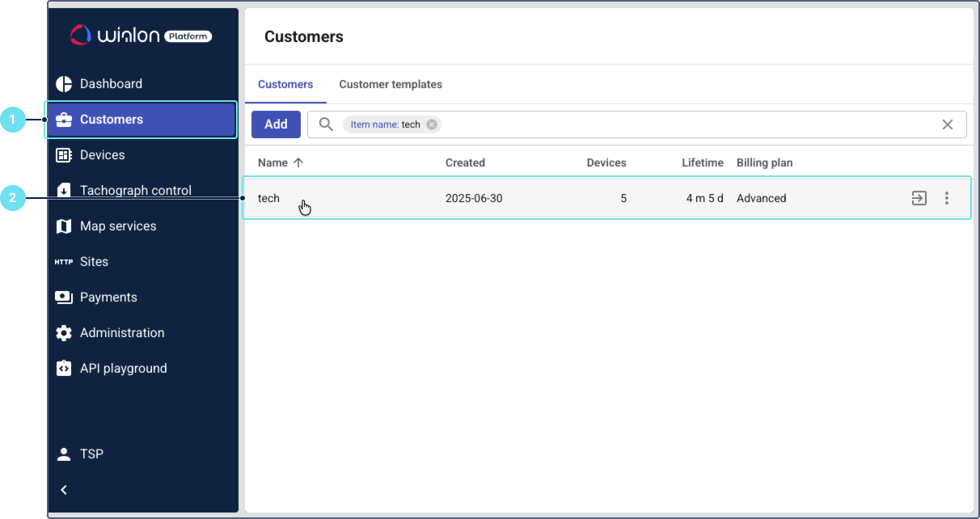Open the TSP user account menu
The width and height of the screenshot is (980, 519).
[x=81, y=454]
